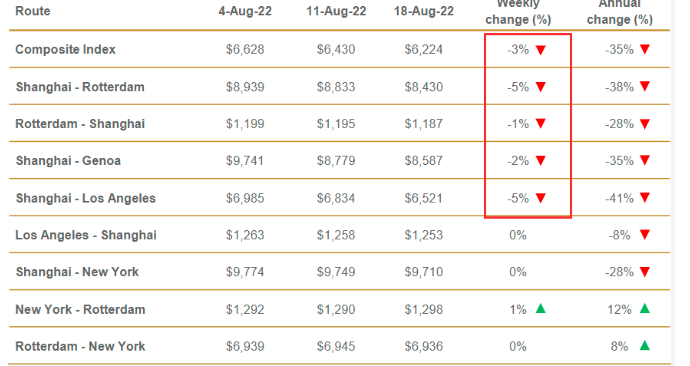
Task: Click red arrow in Rotterdam - Shanghai -1% weekly cell
Action: click(x=540, y=124)
